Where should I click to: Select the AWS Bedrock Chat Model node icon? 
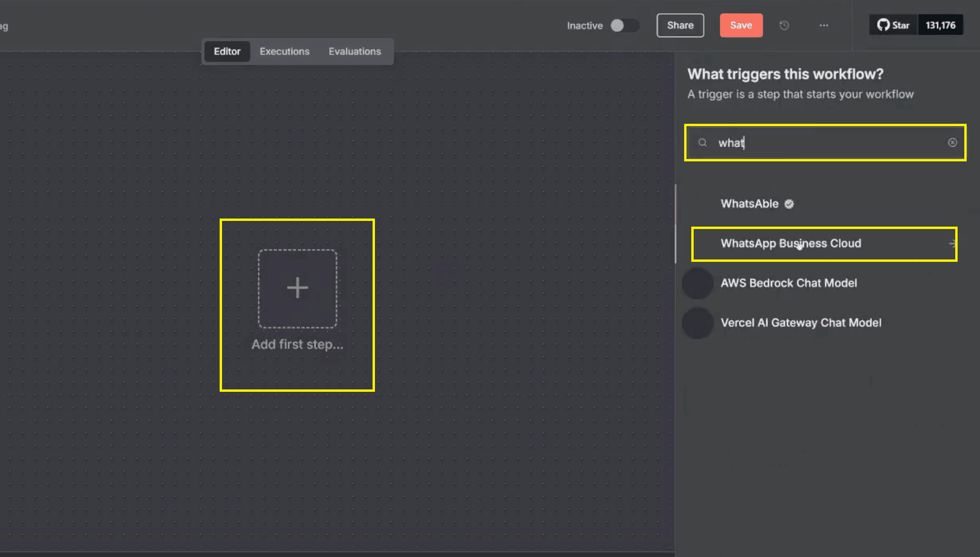tap(697, 283)
